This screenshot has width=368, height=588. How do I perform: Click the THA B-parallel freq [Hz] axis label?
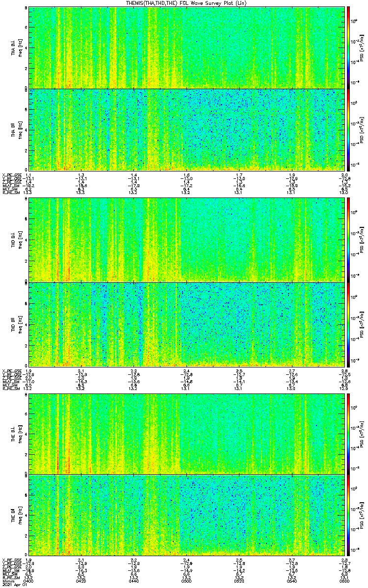[x=20, y=130]
